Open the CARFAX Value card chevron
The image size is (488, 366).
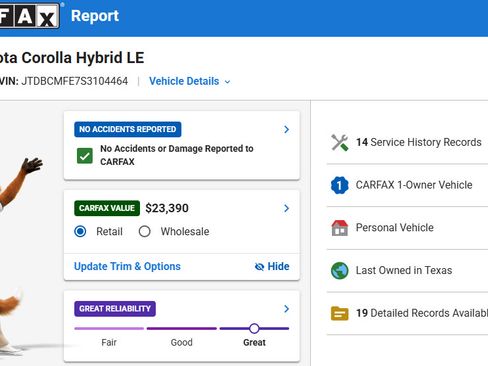(x=286, y=208)
